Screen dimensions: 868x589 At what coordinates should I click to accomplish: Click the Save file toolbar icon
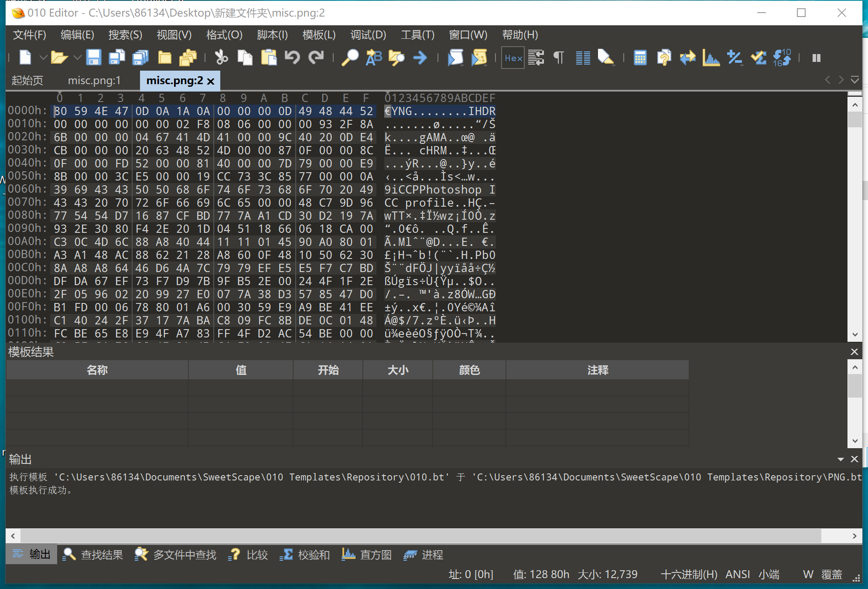[93, 58]
